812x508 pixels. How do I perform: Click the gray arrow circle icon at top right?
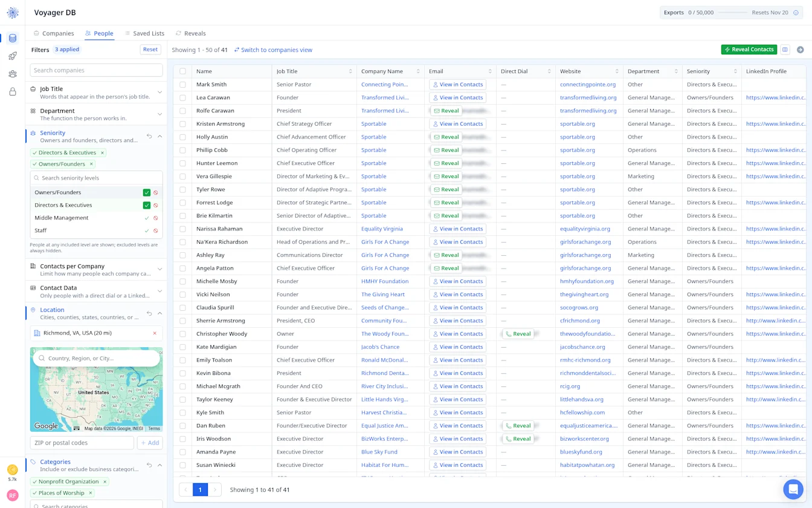click(800, 50)
